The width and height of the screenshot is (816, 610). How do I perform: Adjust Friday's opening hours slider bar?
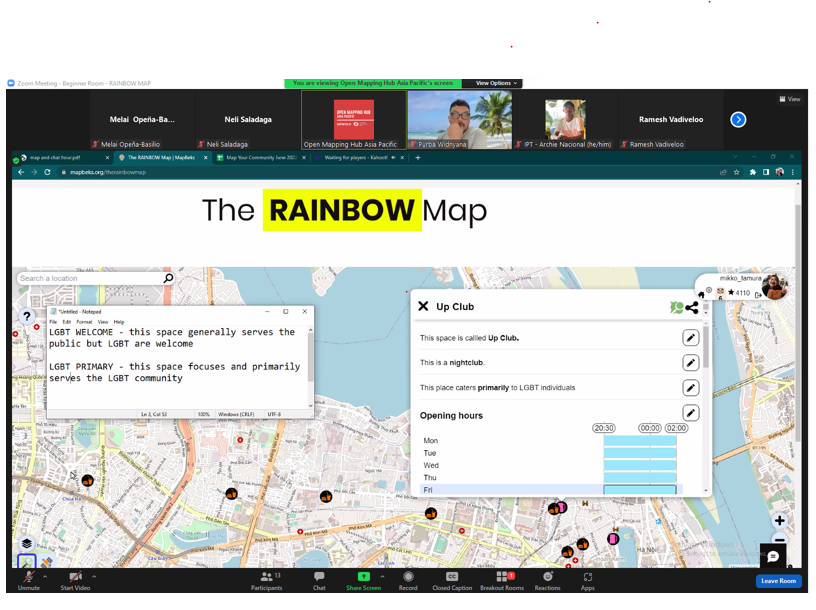639,490
